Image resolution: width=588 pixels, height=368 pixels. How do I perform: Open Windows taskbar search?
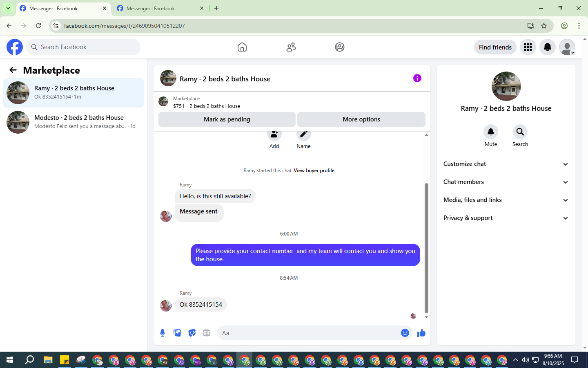click(x=29, y=360)
